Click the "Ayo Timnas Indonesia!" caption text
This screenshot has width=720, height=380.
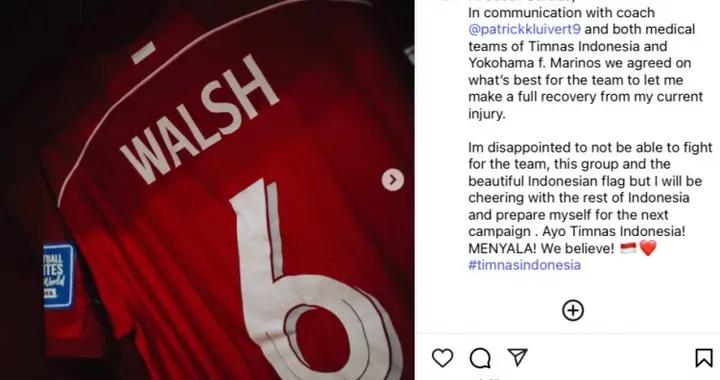pyautogui.click(x=614, y=231)
